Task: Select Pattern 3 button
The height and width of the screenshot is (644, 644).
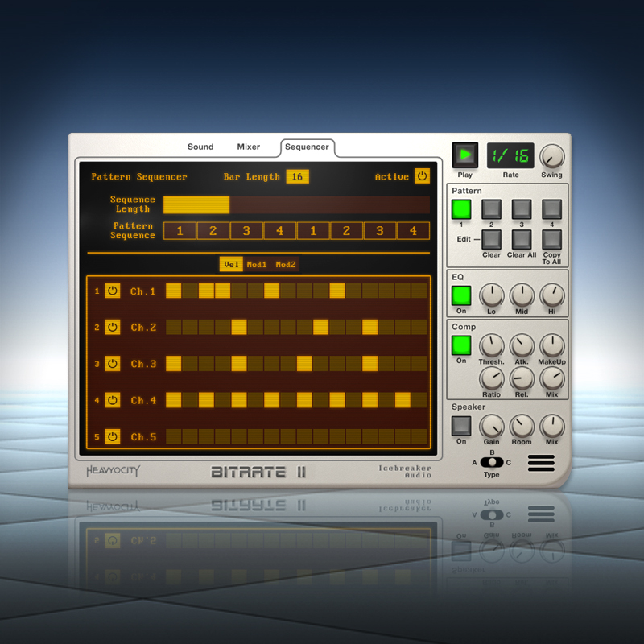Action: coord(522,209)
